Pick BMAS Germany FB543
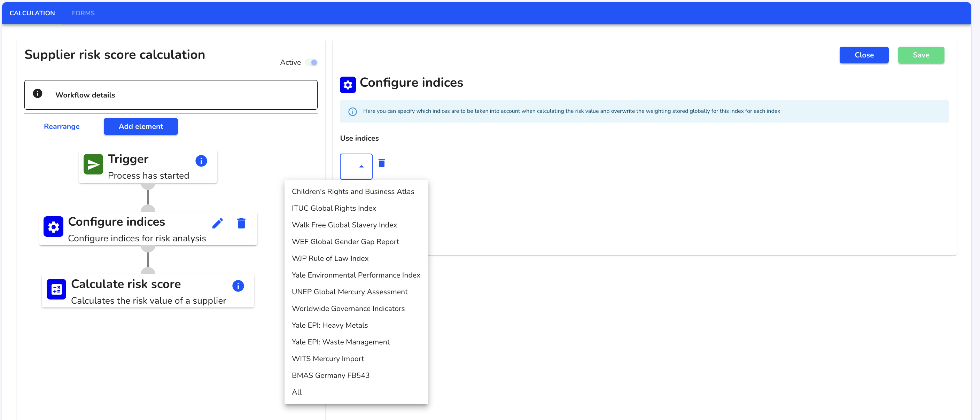 click(356, 375)
